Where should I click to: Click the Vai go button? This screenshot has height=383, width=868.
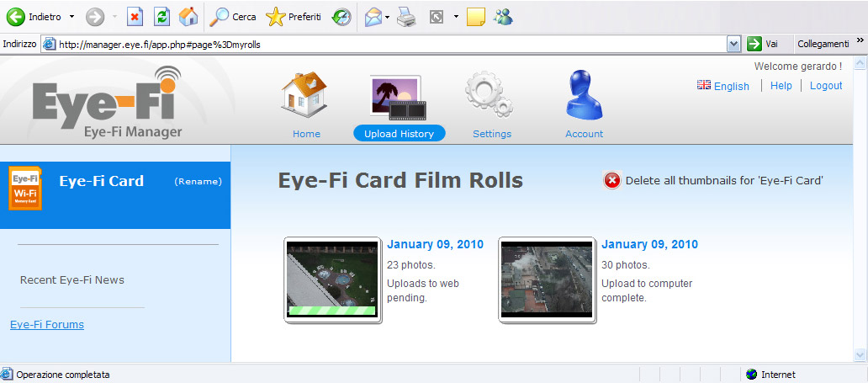click(763, 45)
